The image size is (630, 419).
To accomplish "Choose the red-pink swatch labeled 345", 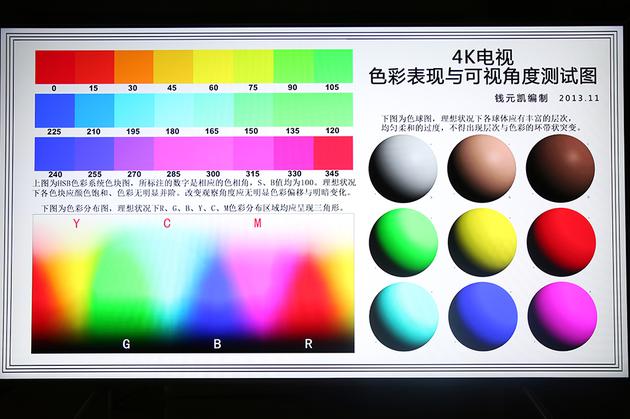I will click(x=333, y=153).
